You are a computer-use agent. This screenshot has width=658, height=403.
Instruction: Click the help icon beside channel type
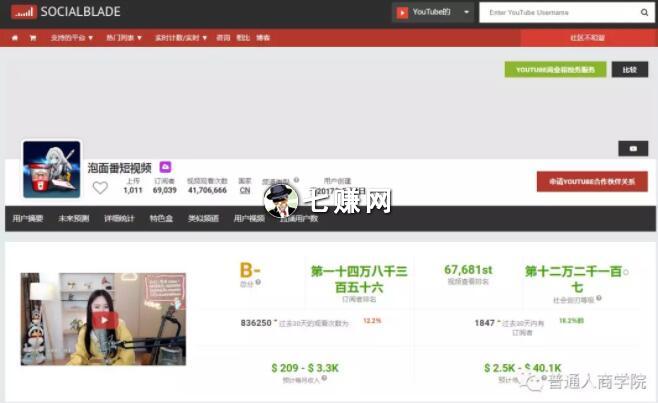pyautogui.click(x=296, y=180)
